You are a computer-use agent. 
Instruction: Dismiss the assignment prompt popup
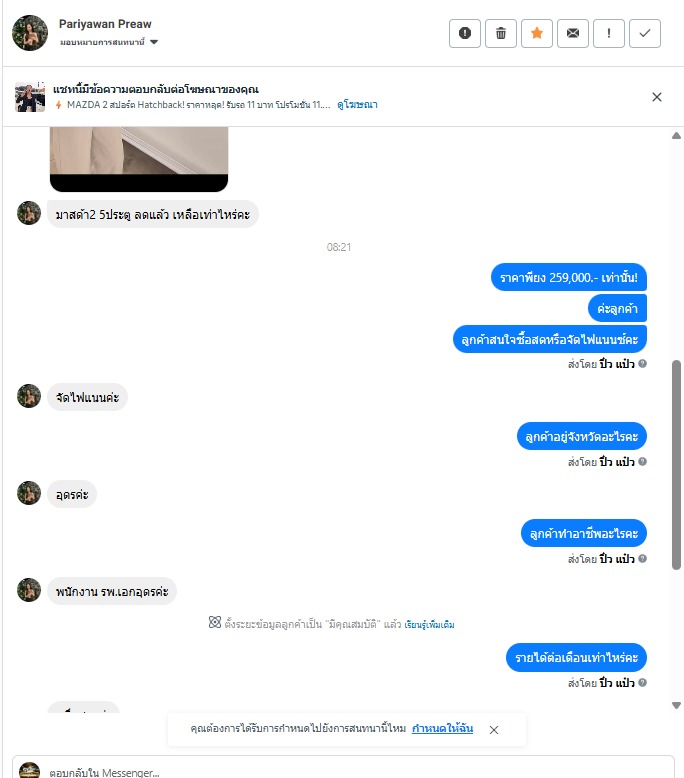[494, 729]
